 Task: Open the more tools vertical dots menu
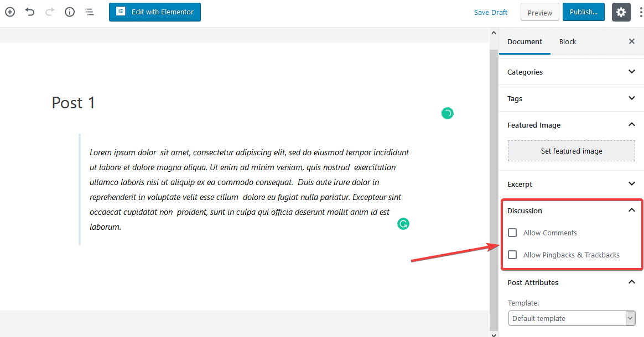coord(641,12)
